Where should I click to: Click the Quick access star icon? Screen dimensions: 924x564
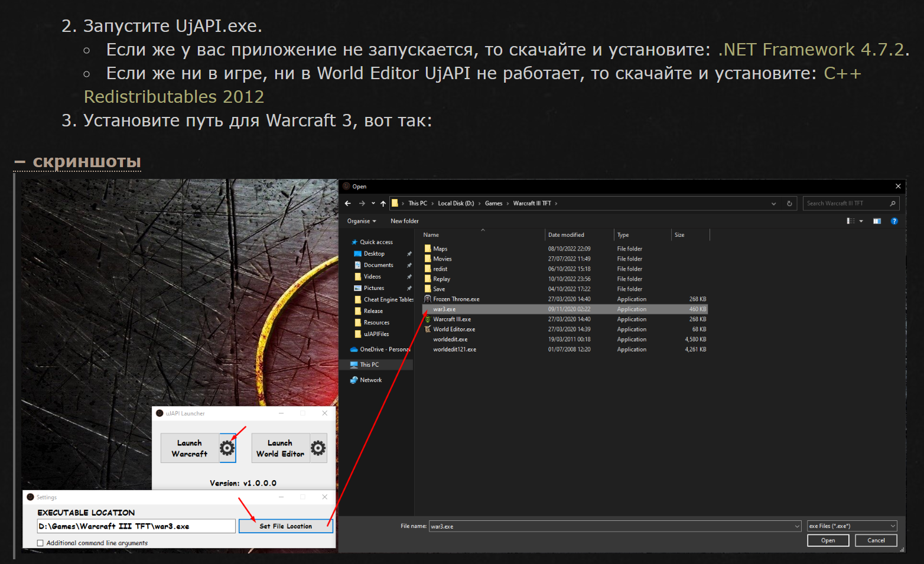354,242
